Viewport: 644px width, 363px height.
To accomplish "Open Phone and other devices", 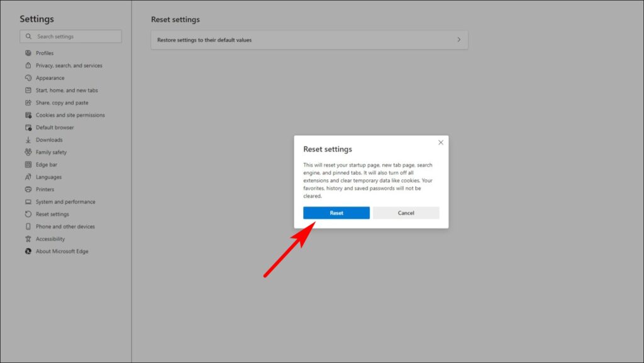I will 65,226.
